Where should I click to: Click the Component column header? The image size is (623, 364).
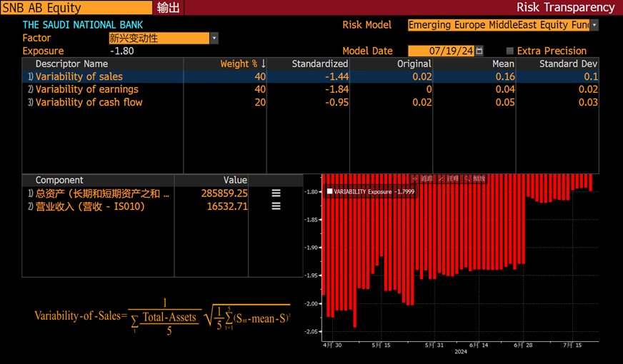(59, 180)
